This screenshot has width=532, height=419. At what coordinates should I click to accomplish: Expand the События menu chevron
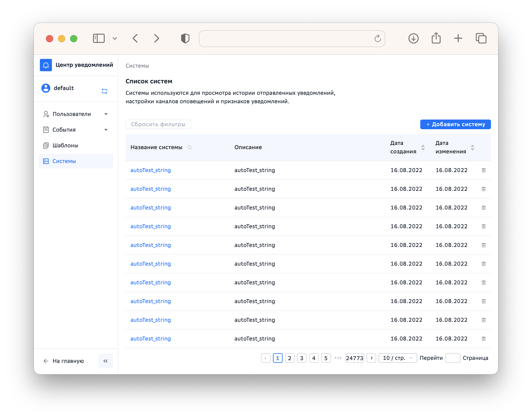106,130
